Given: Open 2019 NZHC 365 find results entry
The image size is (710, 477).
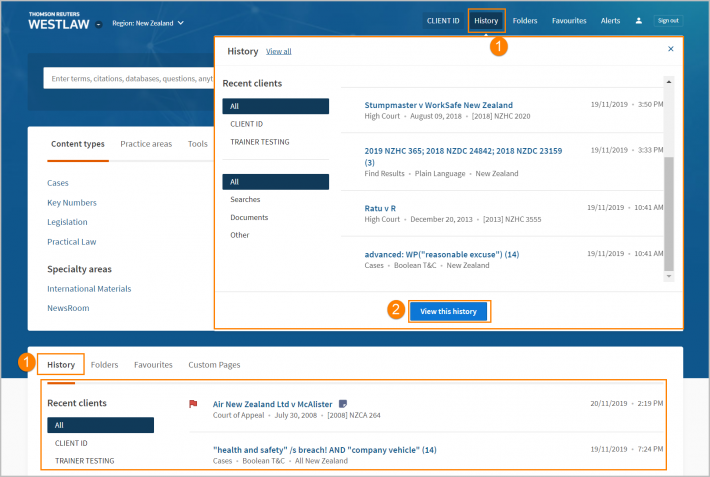Looking at the screenshot, I should pyautogui.click(x=463, y=156).
